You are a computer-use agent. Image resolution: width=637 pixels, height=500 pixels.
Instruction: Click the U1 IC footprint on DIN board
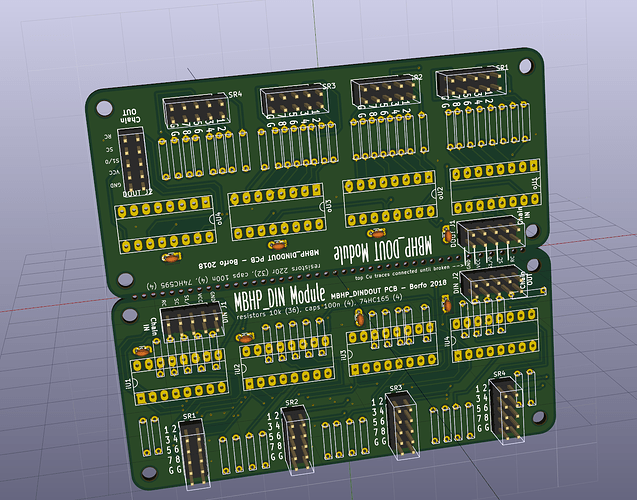point(179,377)
